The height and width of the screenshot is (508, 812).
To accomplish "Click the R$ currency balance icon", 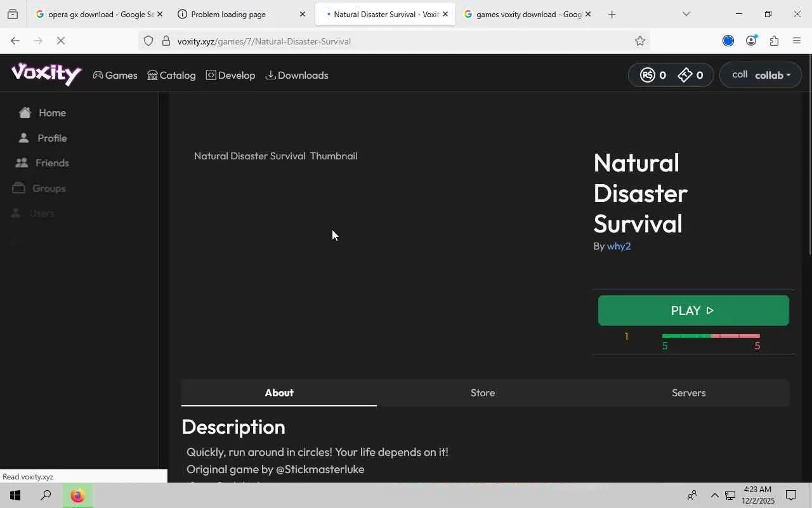I will [647, 75].
